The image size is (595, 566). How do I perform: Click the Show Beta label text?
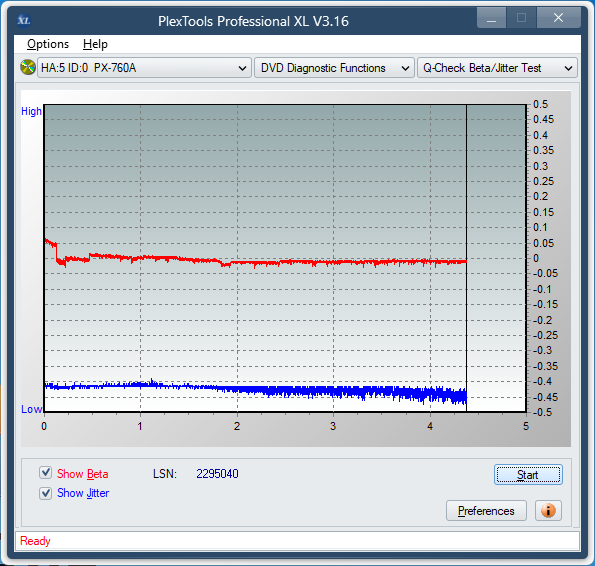[82, 474]
